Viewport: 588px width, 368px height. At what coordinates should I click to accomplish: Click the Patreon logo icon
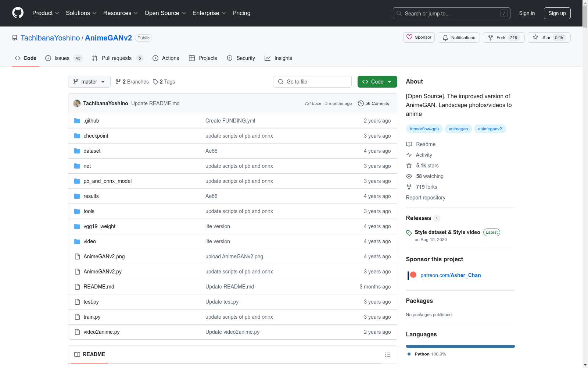(x=412, y=275)
